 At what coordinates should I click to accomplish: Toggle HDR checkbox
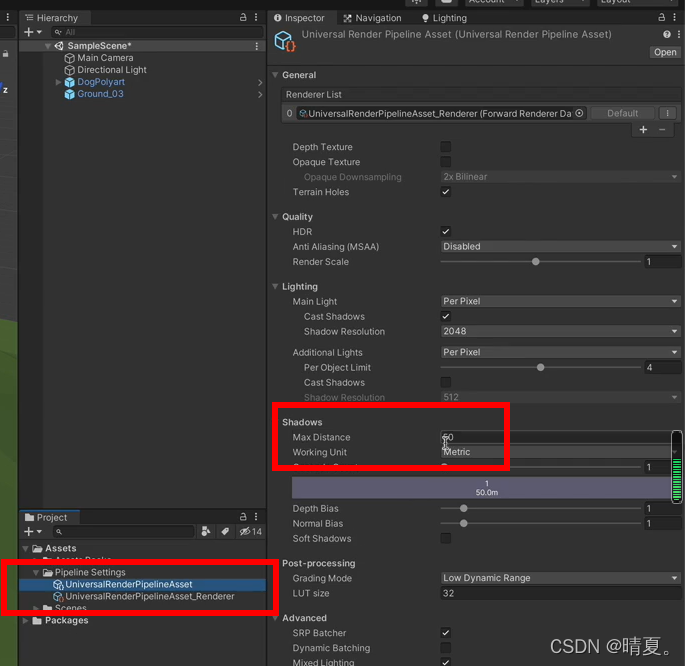(x=446, y=231)
